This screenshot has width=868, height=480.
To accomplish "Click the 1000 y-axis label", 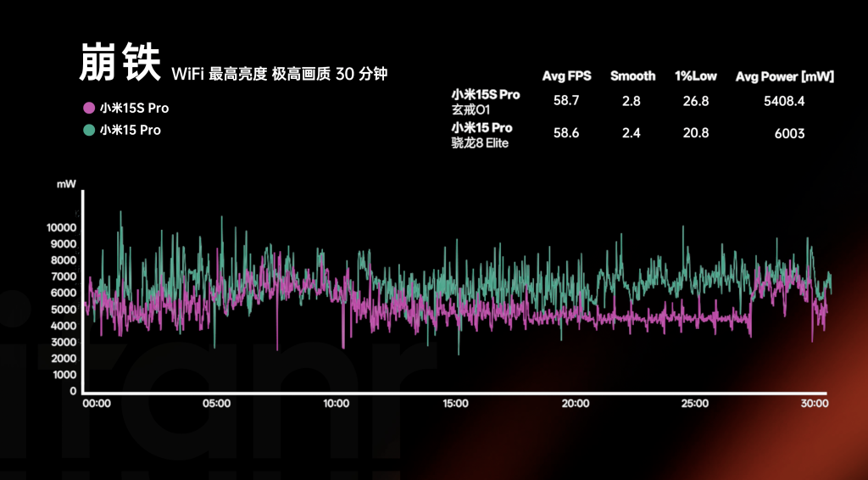I will (x=64, y=375).
